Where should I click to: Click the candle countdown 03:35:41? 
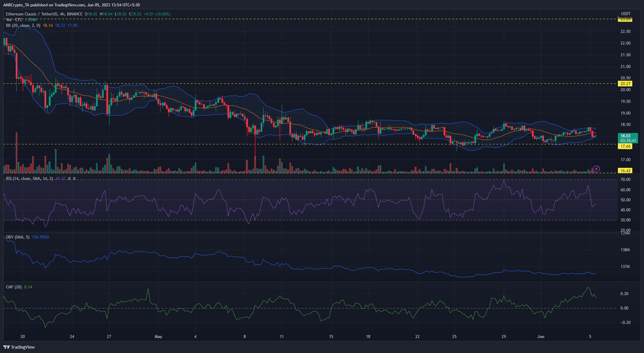628,141
